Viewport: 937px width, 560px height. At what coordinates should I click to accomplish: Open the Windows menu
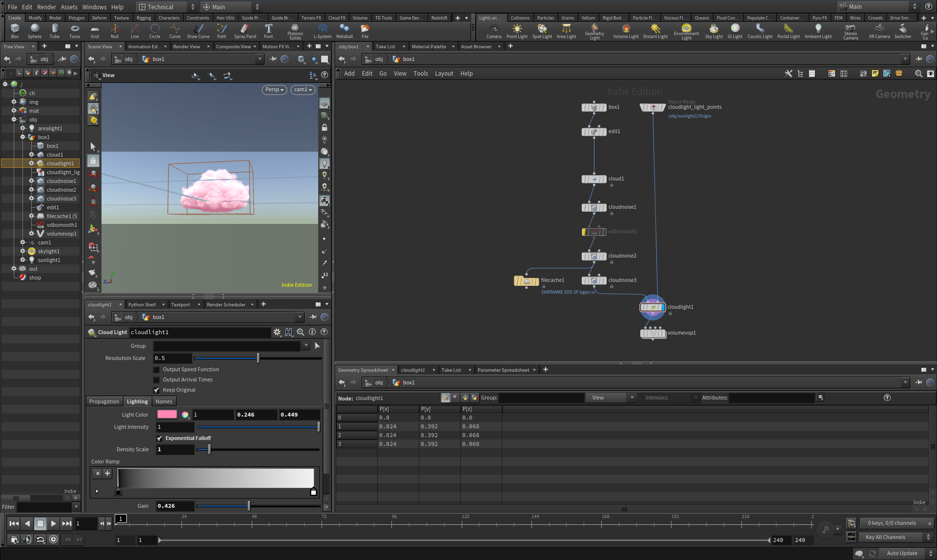click(94, 7)
